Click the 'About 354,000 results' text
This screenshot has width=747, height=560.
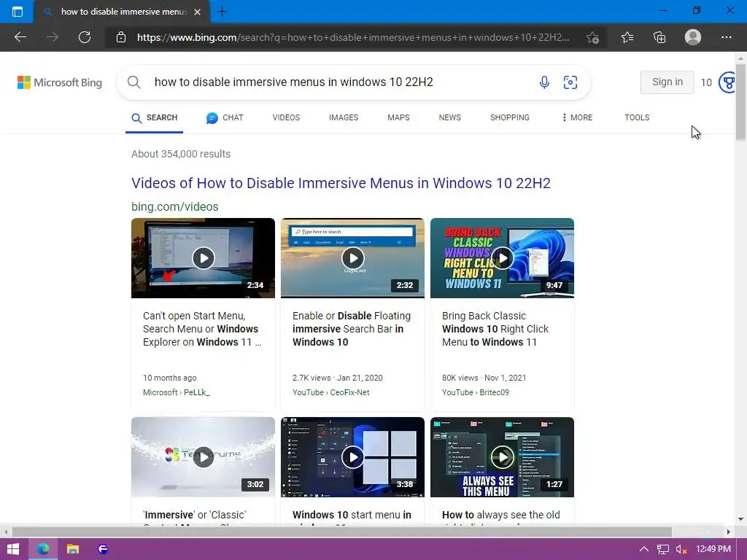pos(181,154)
